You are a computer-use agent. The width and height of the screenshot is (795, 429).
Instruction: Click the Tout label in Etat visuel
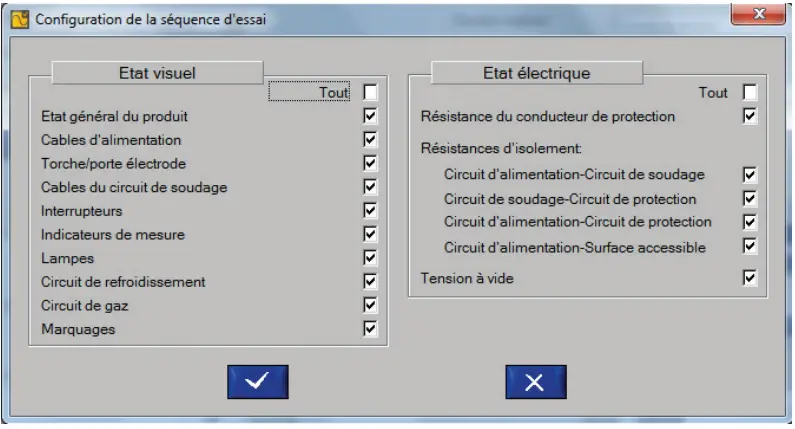(x=334, y=92)
